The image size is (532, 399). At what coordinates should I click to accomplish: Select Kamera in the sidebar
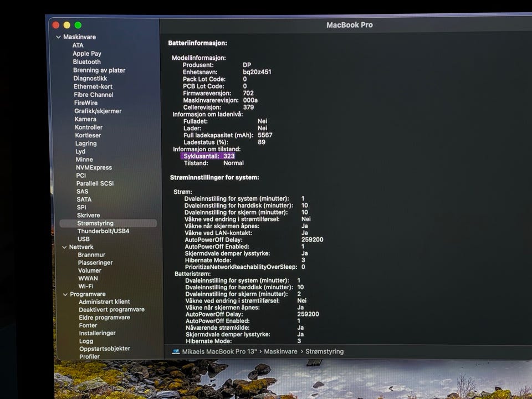[85, 119]
